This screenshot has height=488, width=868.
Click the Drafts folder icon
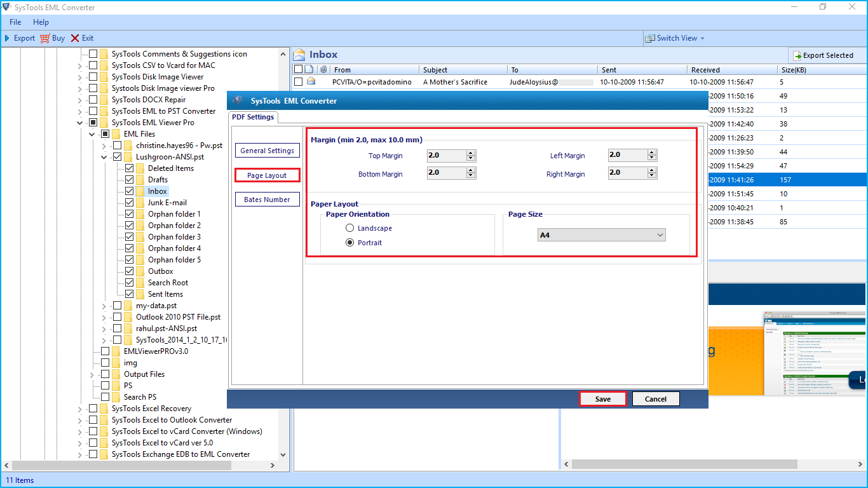coord(140,179)
